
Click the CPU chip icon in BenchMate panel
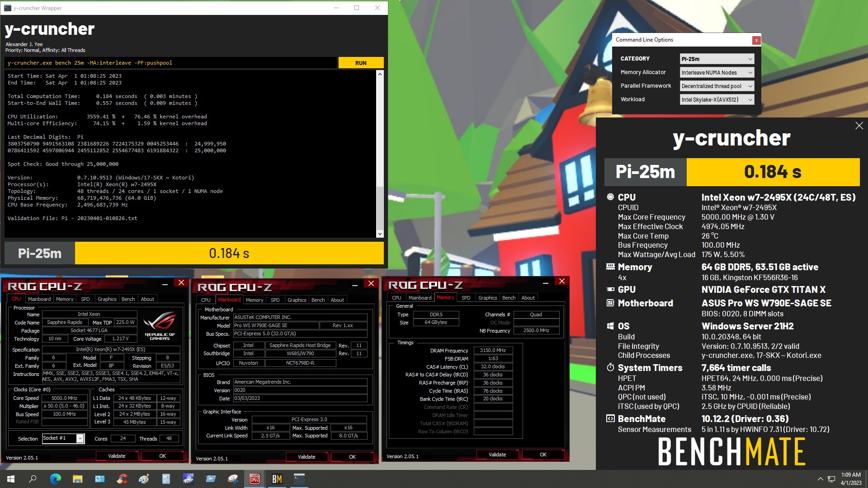pos(610,197)
